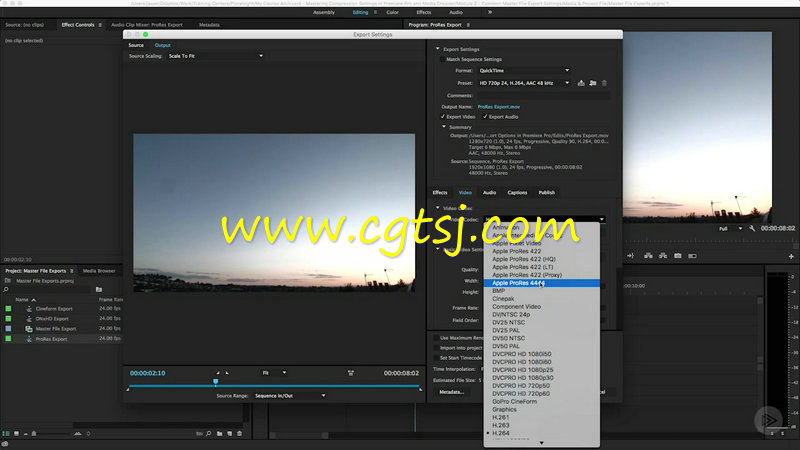Image resolution: width=800 pixels, height=450 pixels.
Task: Click the Set In Point triangle
Action: (x=218, y=373)
